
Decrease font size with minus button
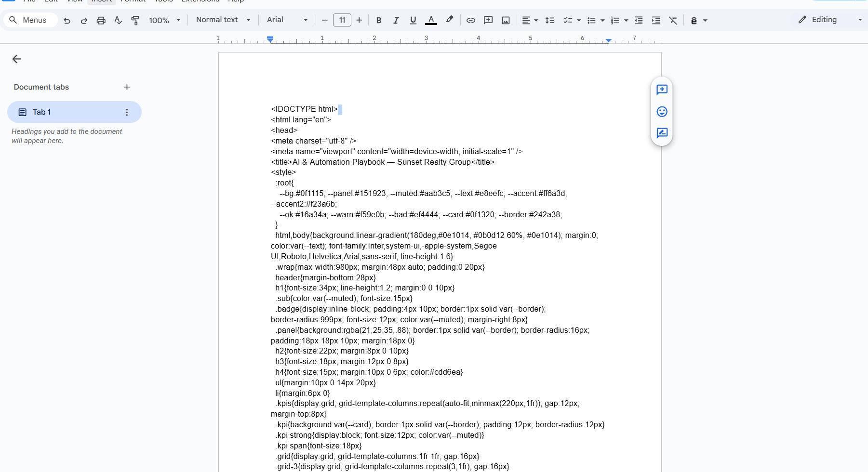pyautogui.click(x=324, y=20)
